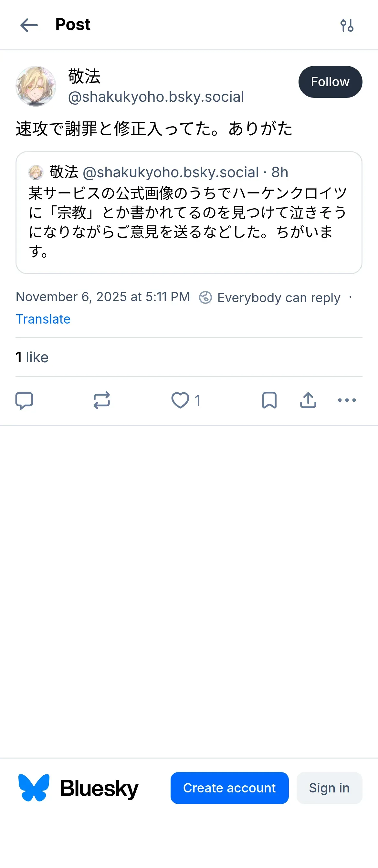Go back using the left arrow
This screenshot has height=868, width=378.
pos(29,25)
